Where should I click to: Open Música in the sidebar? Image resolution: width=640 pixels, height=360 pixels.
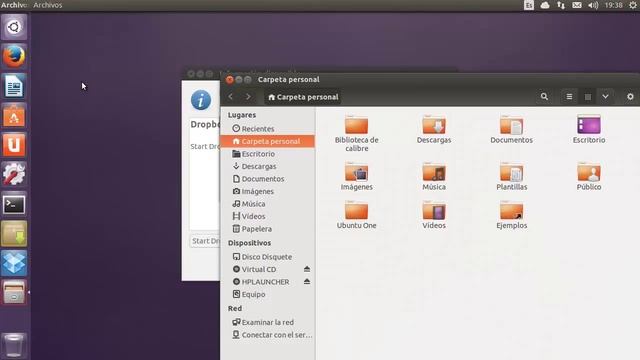pyautogui.click(x=267, y=204)
